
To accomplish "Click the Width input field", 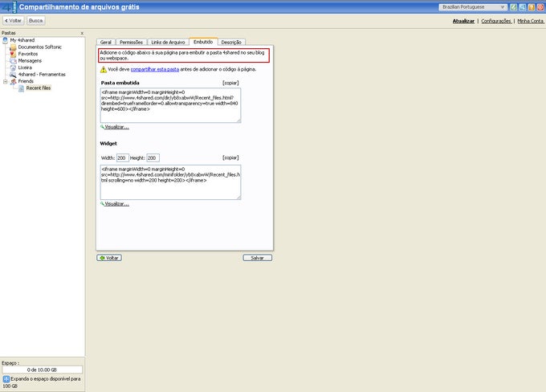I will [123, 158].
